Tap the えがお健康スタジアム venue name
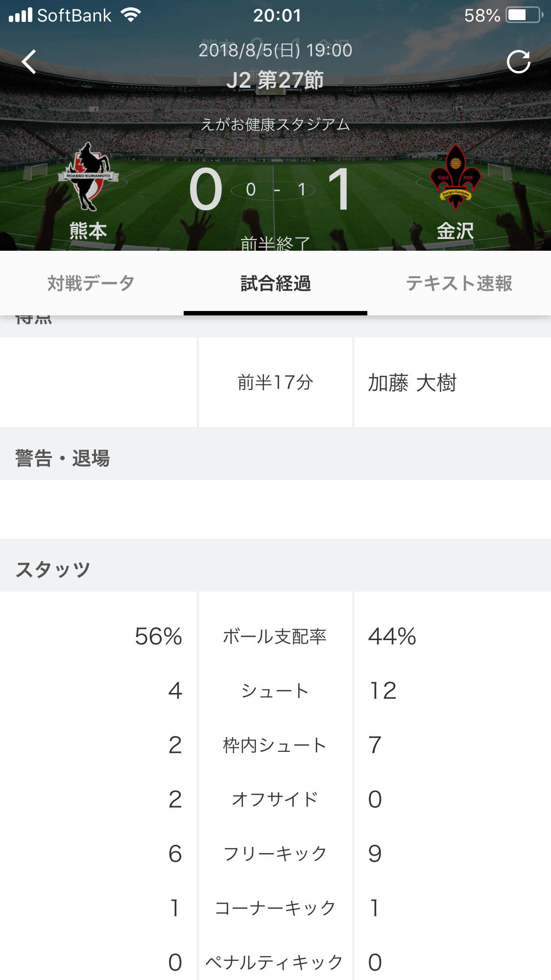551x980 pixels. [275, 124]
